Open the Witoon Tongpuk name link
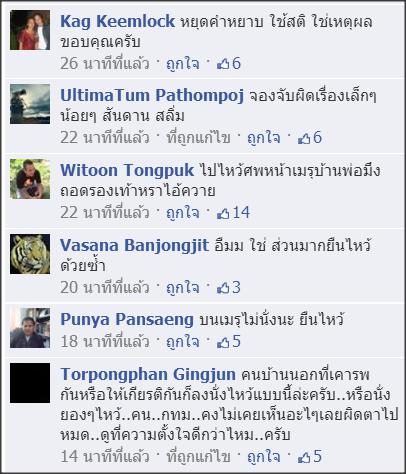 tap(127, 170)
